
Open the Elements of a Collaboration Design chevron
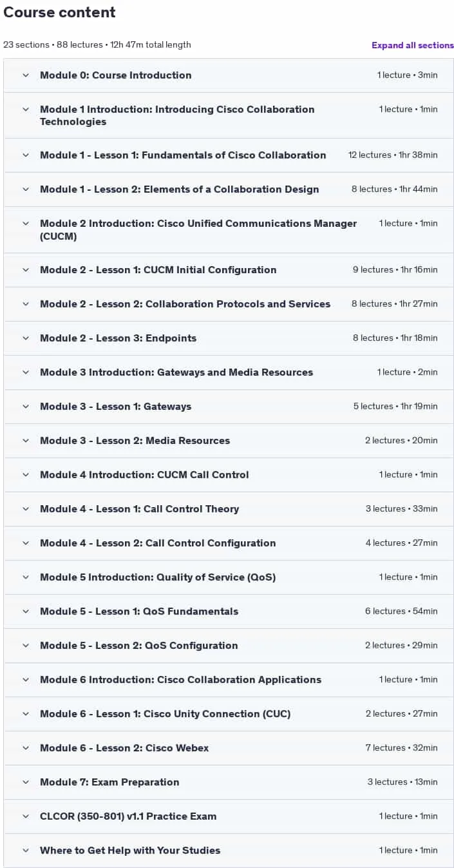(26, 189)
